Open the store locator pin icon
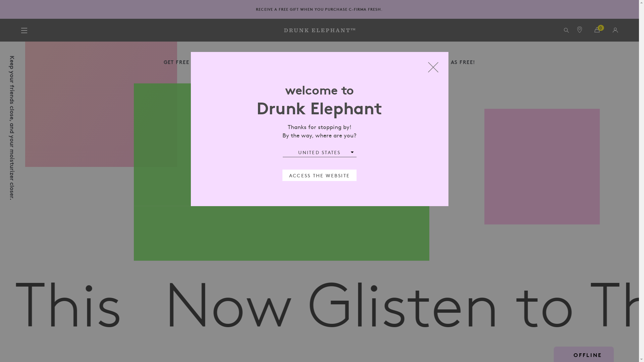Screen dimensions: 644x362 click(580, 30)
